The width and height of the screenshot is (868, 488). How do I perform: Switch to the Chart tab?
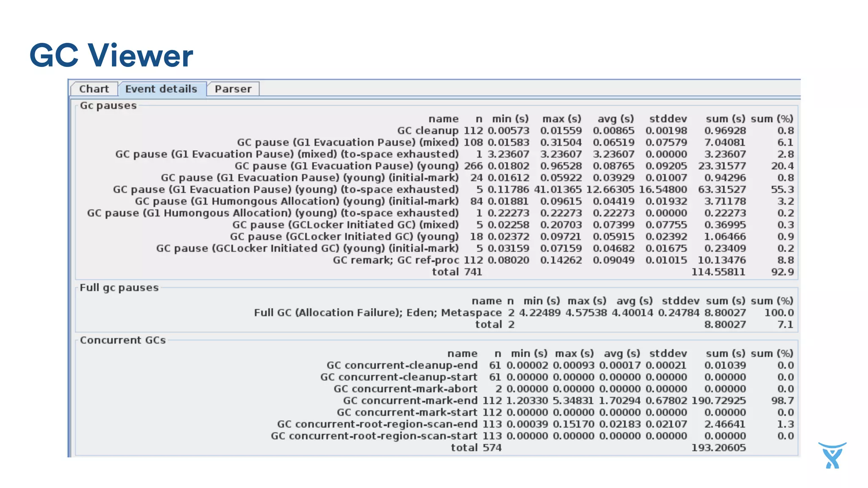pyautogui.click(x=94, y=89)
